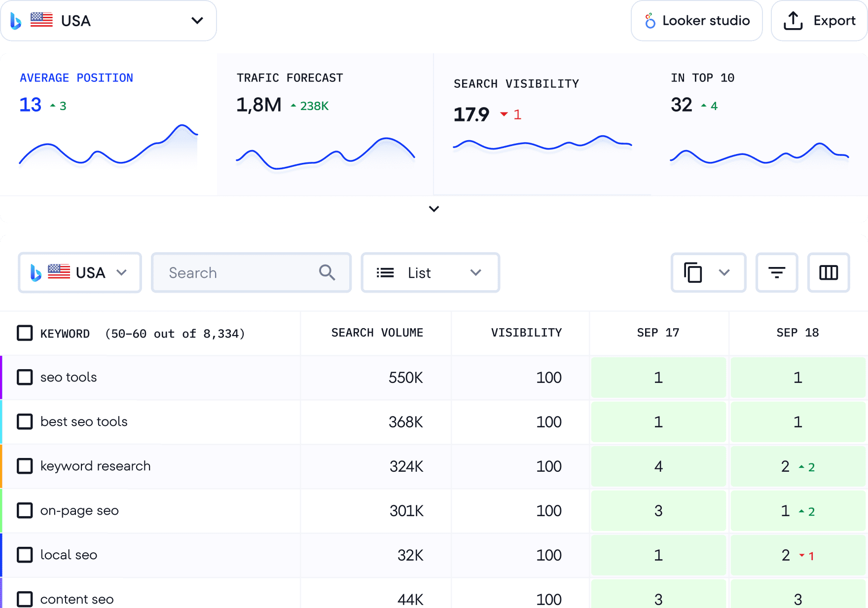Click the list view icon
Screen dimensions: 868x608
click(386, 272)
